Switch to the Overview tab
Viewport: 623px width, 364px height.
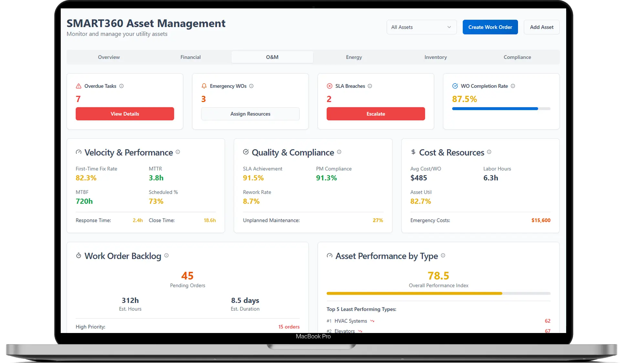pyautogui.click(x=109, y=57)
